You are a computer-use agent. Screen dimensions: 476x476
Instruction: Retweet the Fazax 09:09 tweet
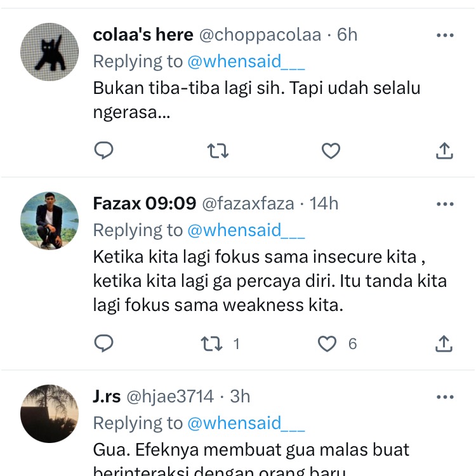(x=211, y=343)
